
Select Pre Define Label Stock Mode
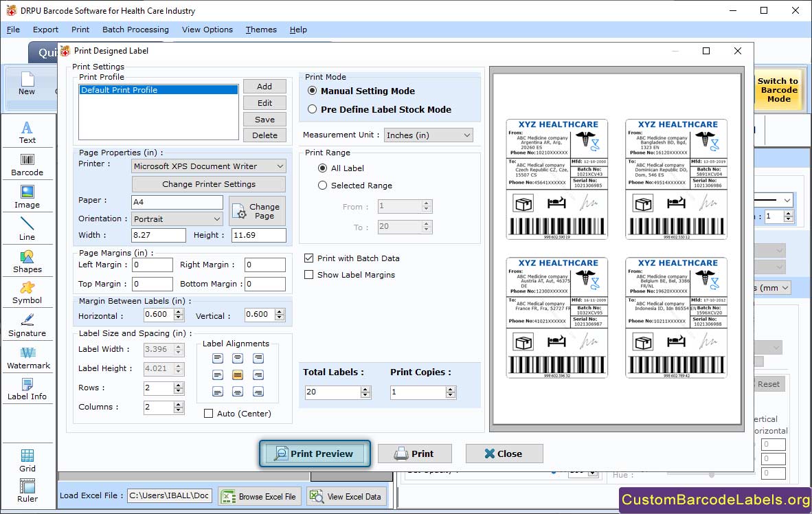pyautogui.click(x=313, y=109)
